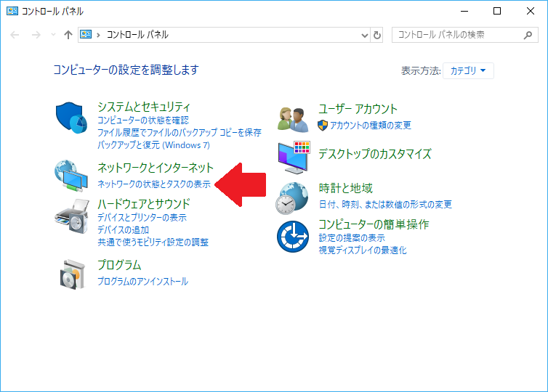Close the Control Panel window
The height and width of the screenshot is (392, 548).
click(531, 11)
